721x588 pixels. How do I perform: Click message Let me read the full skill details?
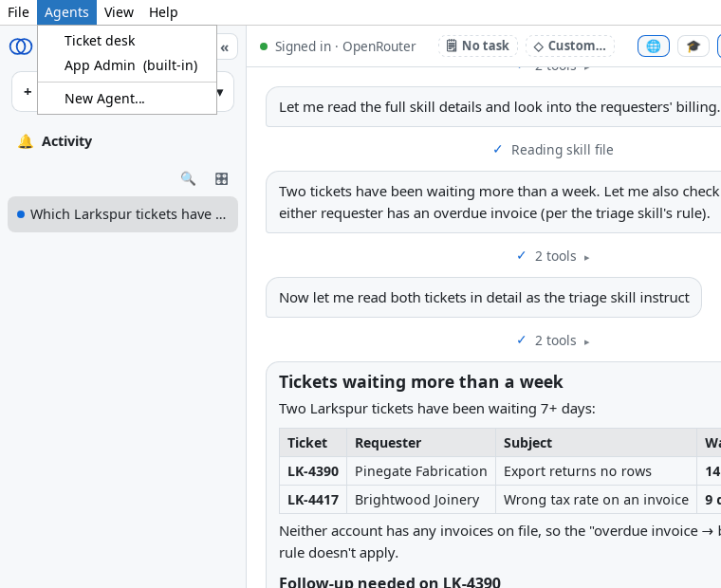493,106
